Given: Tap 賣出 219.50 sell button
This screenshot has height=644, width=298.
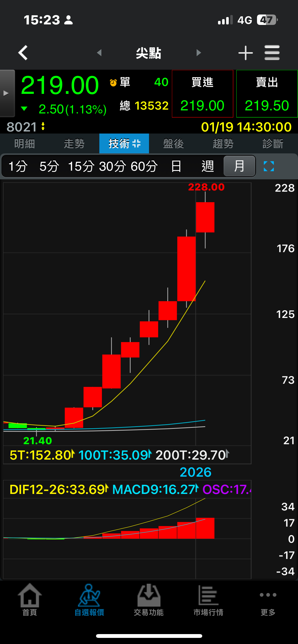Looking at the screenshot, I should tap(267, 94).
